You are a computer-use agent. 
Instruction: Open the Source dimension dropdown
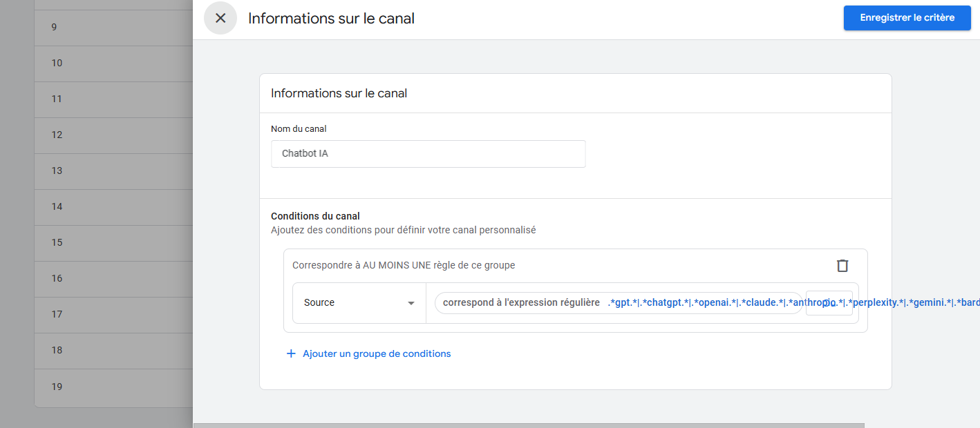[x=359, y=303]
